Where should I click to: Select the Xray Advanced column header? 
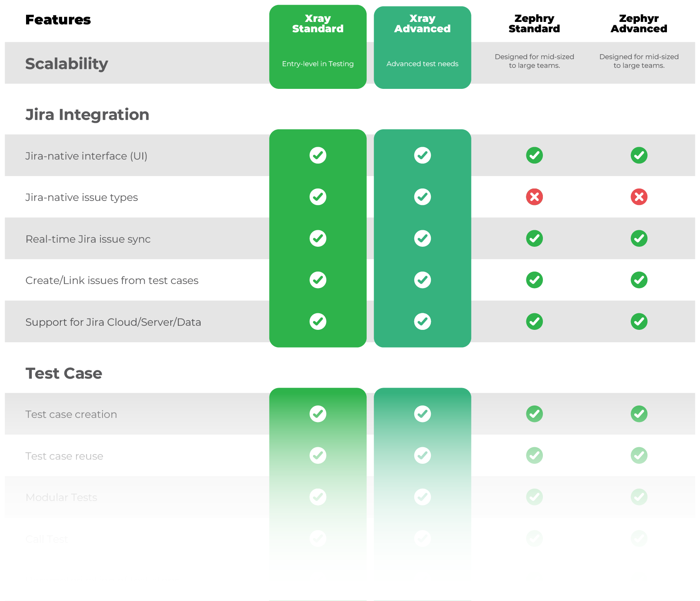[422, 24]
